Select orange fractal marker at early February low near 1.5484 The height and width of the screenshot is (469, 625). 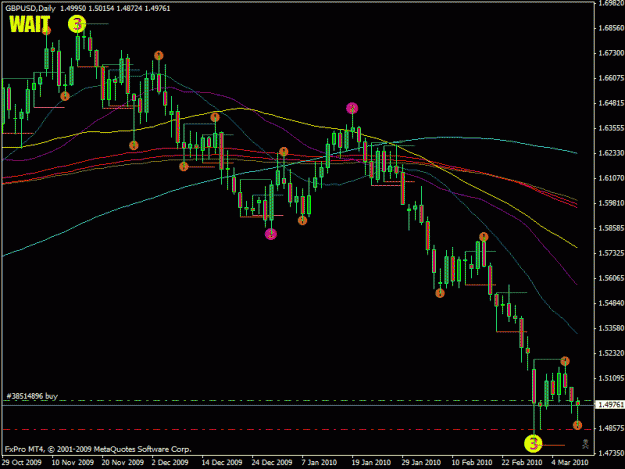coord(440,293)
